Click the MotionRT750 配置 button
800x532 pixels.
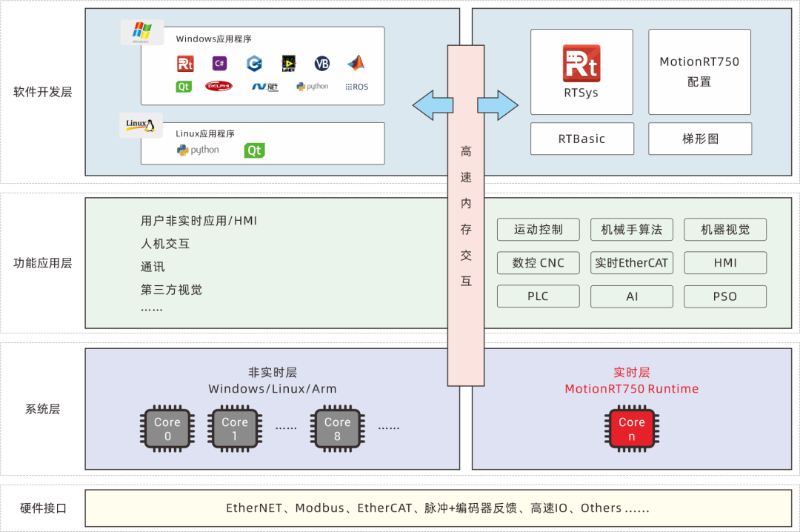coord(699,70)
